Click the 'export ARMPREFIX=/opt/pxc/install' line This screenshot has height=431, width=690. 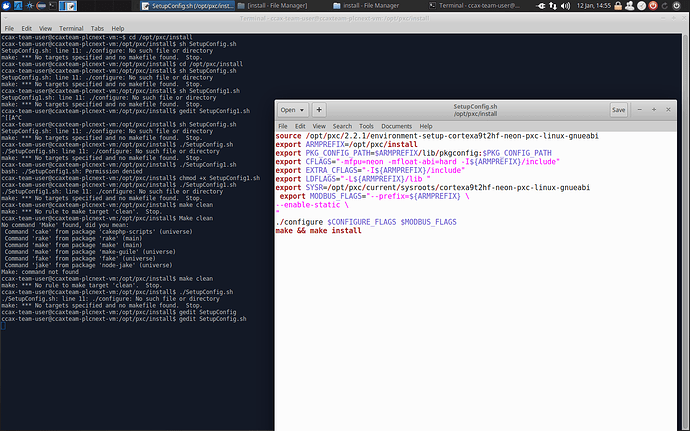(x=346, y=144)
